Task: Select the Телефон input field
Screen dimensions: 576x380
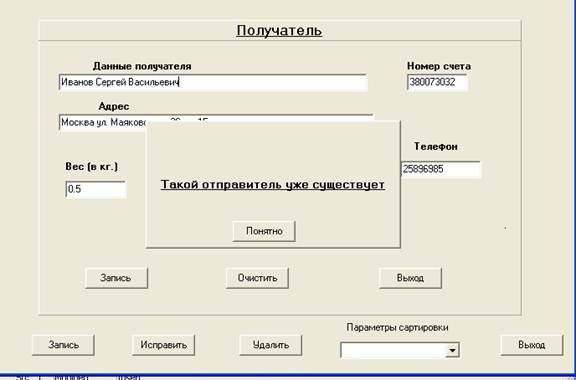Action: [x=441, y=169]
